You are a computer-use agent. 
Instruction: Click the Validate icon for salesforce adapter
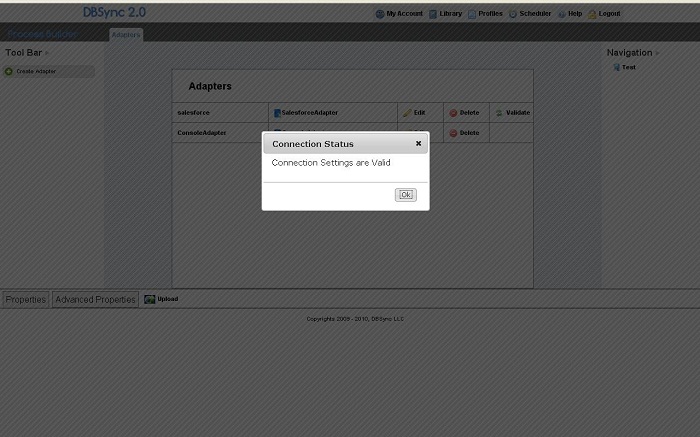pyautogui.click(x=499, y=113)
